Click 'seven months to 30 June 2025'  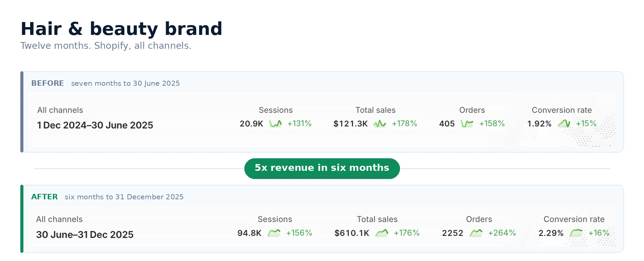(125, 83)
